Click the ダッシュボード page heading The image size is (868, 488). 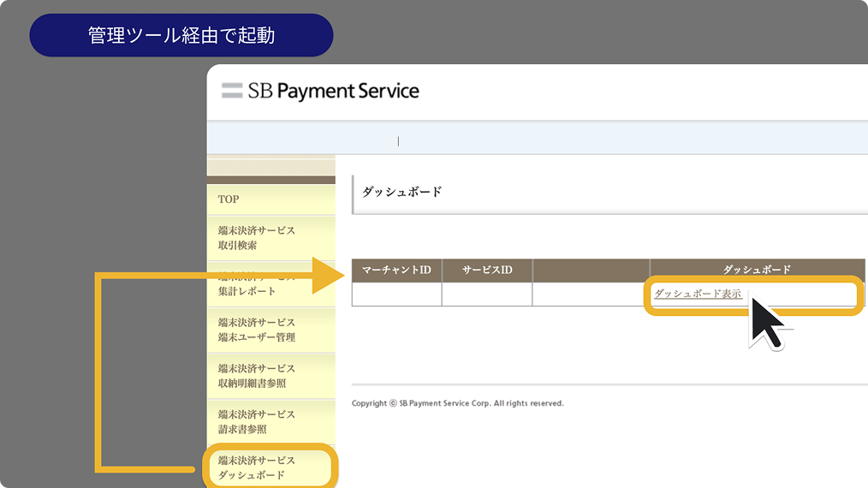point(402,193)
